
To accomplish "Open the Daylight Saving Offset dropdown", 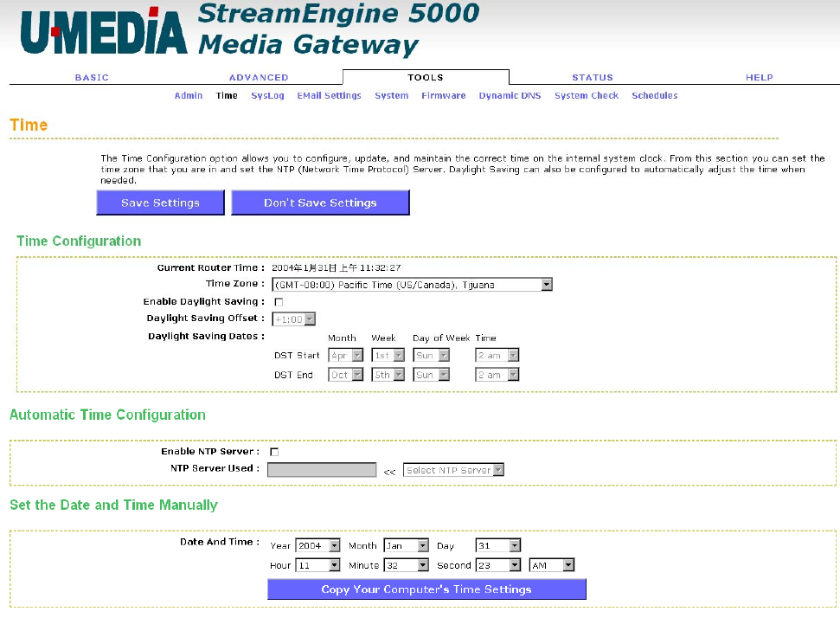I will (293, 319).
